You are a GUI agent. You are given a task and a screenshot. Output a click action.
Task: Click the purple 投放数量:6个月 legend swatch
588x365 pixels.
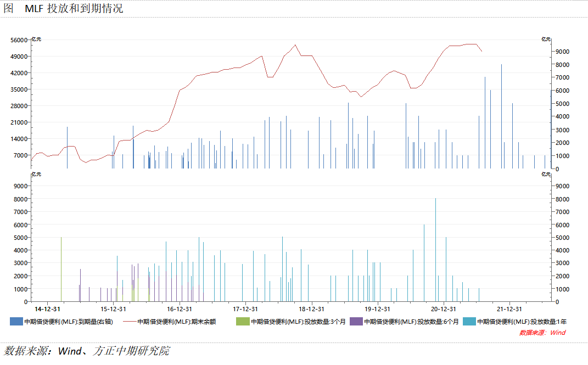356,321
